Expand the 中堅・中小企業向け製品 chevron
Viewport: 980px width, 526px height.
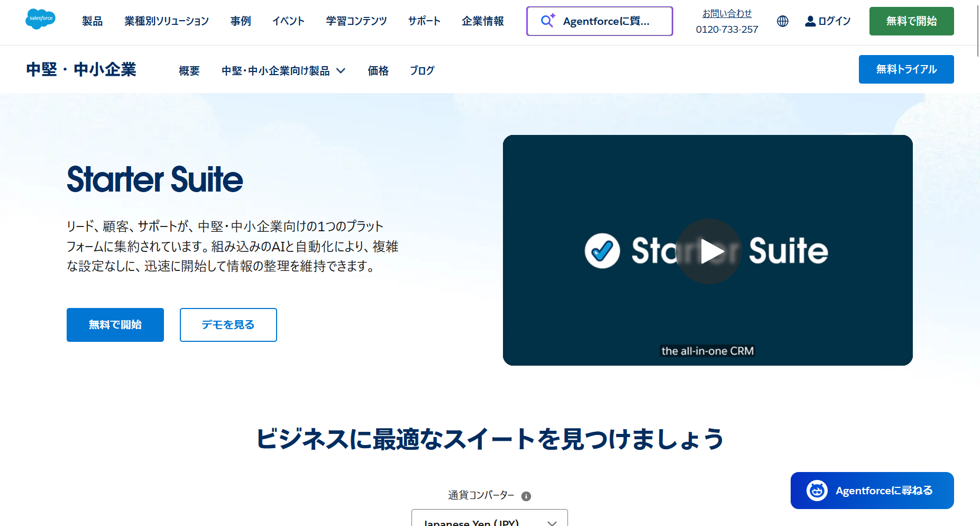341,70
